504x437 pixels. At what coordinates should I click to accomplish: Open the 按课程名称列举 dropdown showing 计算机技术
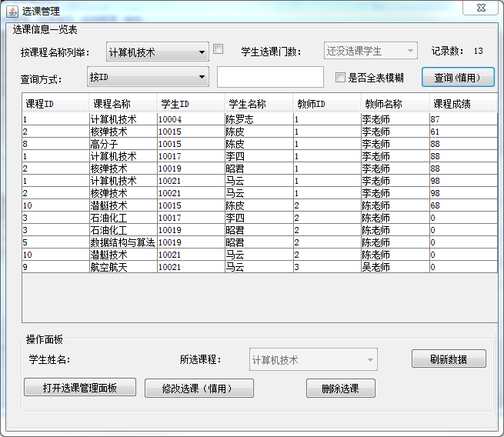click(158, 52)
